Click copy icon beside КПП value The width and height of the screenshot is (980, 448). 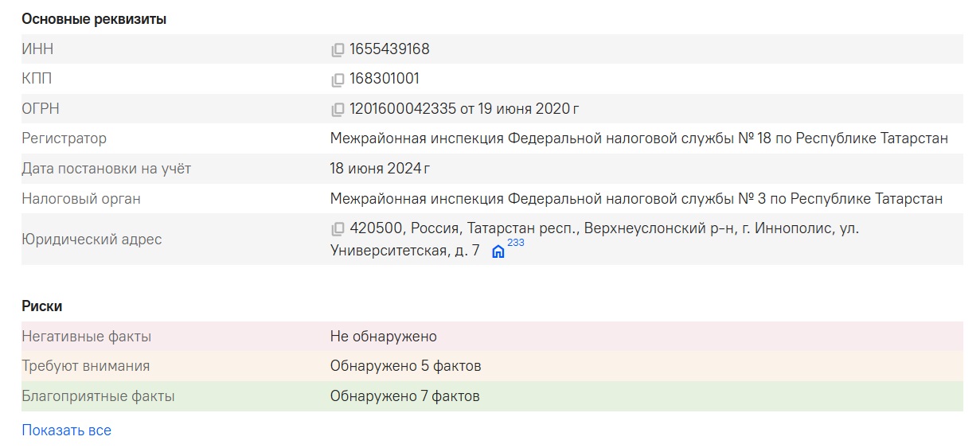click(x=338, y=80)
